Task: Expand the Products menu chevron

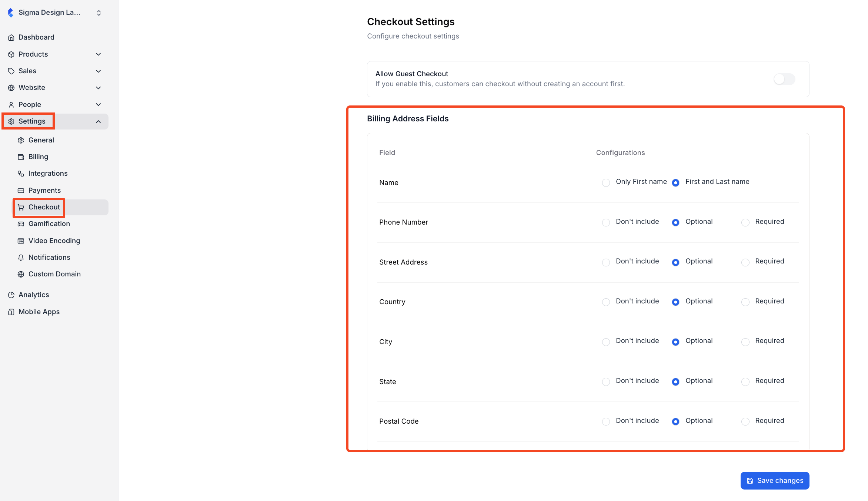Action: 98,54
